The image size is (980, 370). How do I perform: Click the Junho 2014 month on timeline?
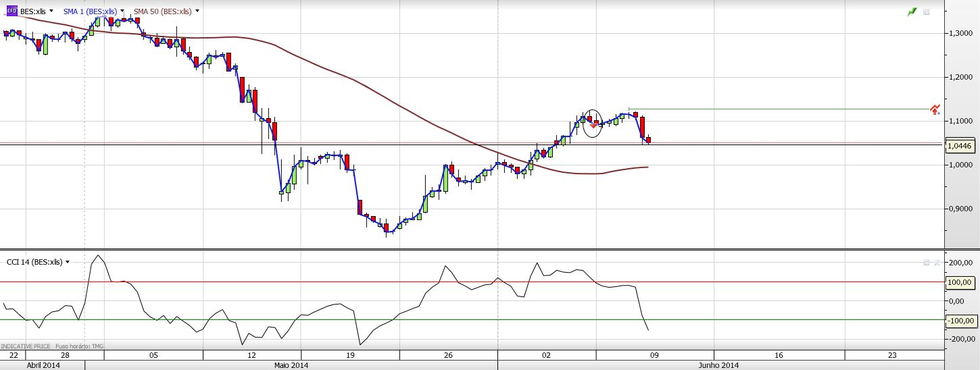click(x=719, y=365)
